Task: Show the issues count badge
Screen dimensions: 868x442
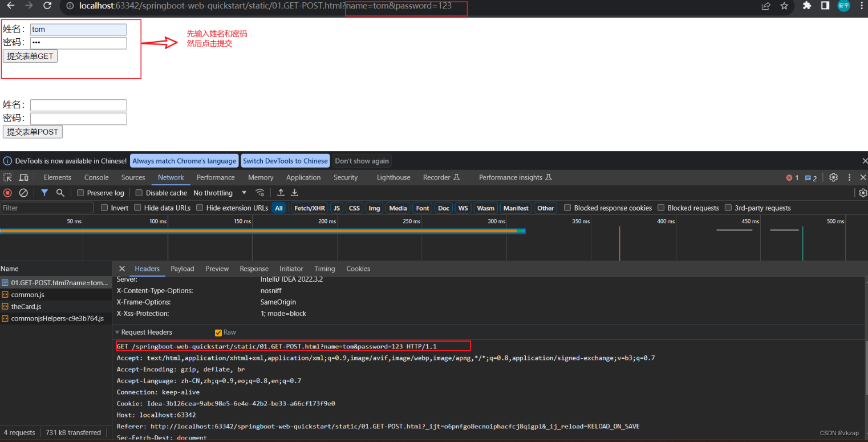Action: coord(811,178)
